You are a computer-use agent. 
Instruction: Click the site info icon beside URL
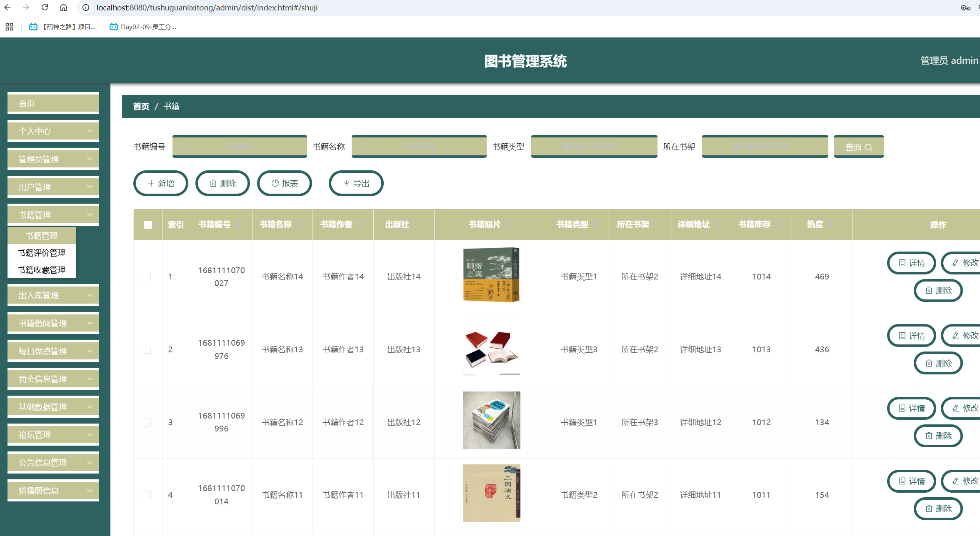coord(86,7)
